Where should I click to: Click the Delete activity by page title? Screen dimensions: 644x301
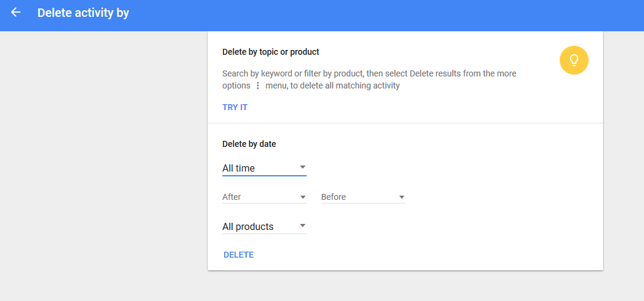pos(83,13)
